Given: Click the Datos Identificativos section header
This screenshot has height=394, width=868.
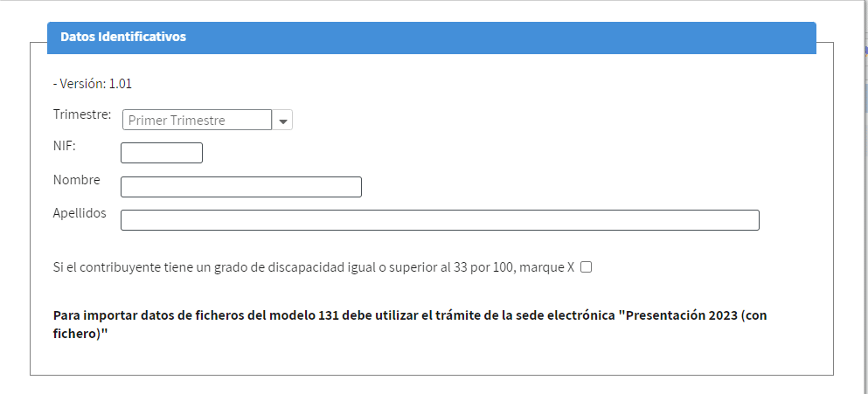Looking at the screenshot, I should tap(123, 37).
